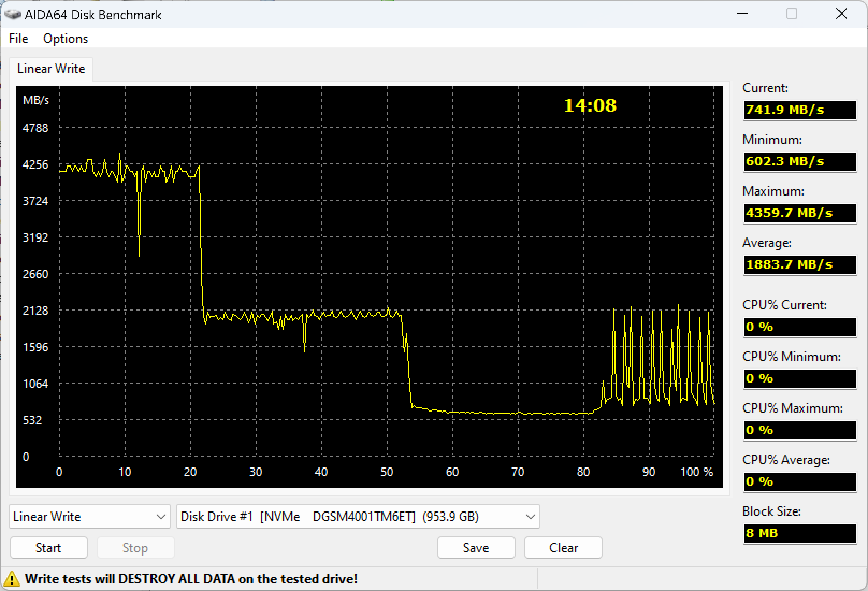This screenshot has height=591, width=868.
Task: Click the CPU% Current value field
Action: coord(800,327)
